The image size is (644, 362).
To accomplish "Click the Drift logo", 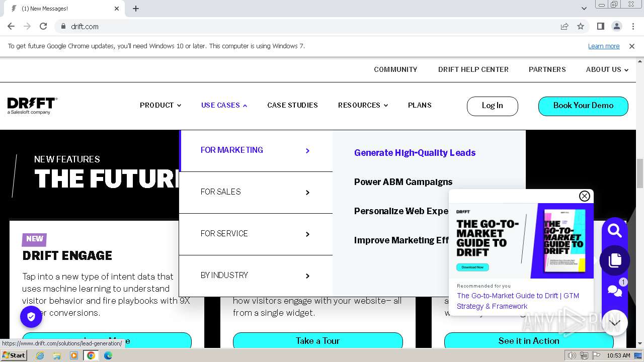I will 32,106.
